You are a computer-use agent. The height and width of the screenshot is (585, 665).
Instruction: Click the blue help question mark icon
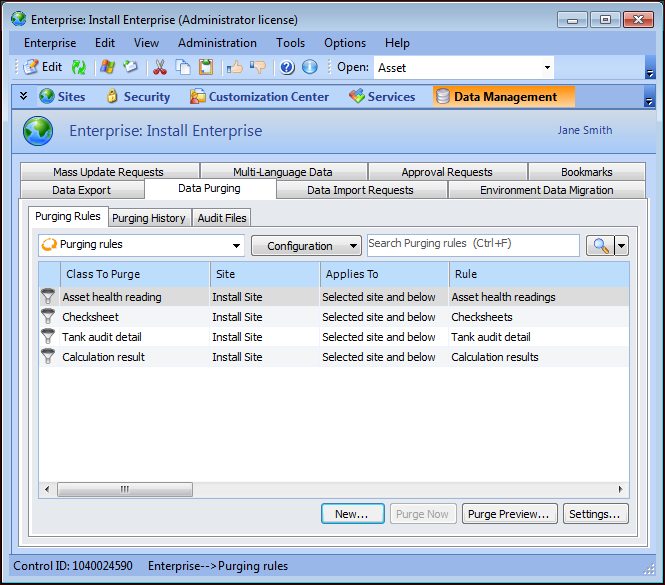pyautogui.click(x=287, y=67)
